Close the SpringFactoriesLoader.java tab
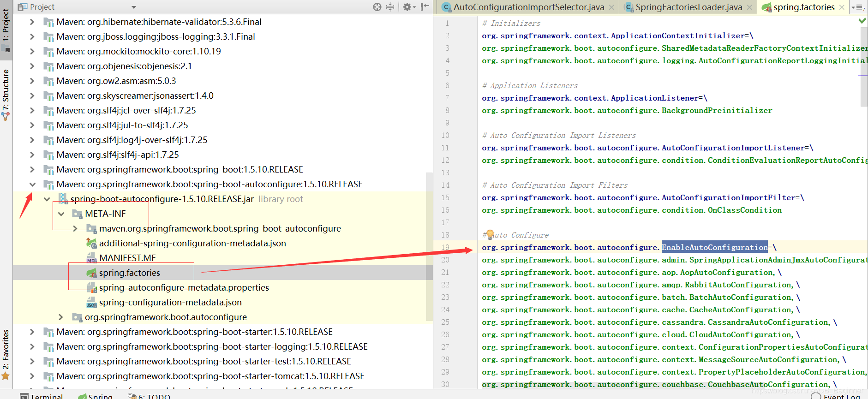This screenshot has height=399, width=868. (749, 7)
